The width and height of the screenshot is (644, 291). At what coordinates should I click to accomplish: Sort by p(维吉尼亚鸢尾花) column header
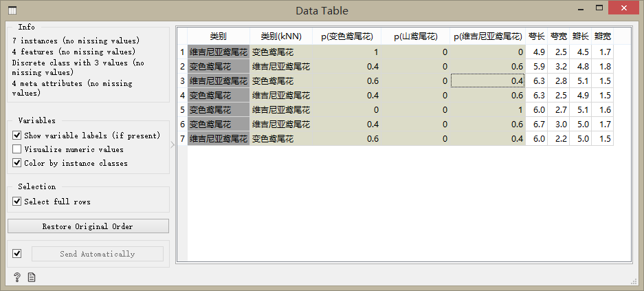pos(487,36)
